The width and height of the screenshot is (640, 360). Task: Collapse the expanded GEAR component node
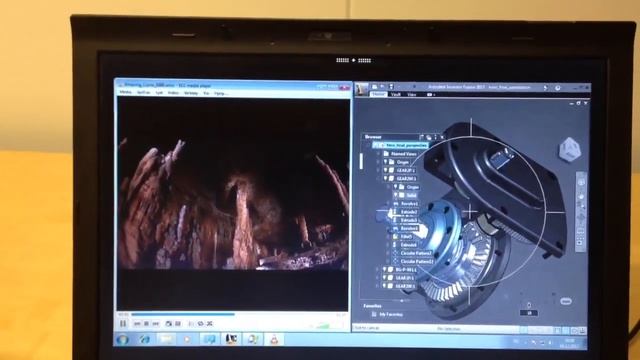(378, 178)
